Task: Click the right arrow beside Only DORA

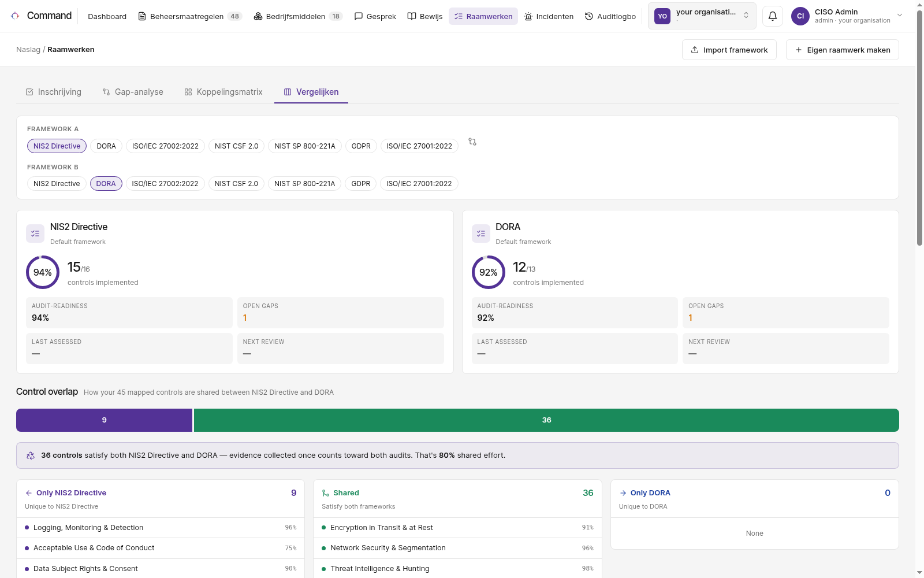Action: [x=623, y=493]
